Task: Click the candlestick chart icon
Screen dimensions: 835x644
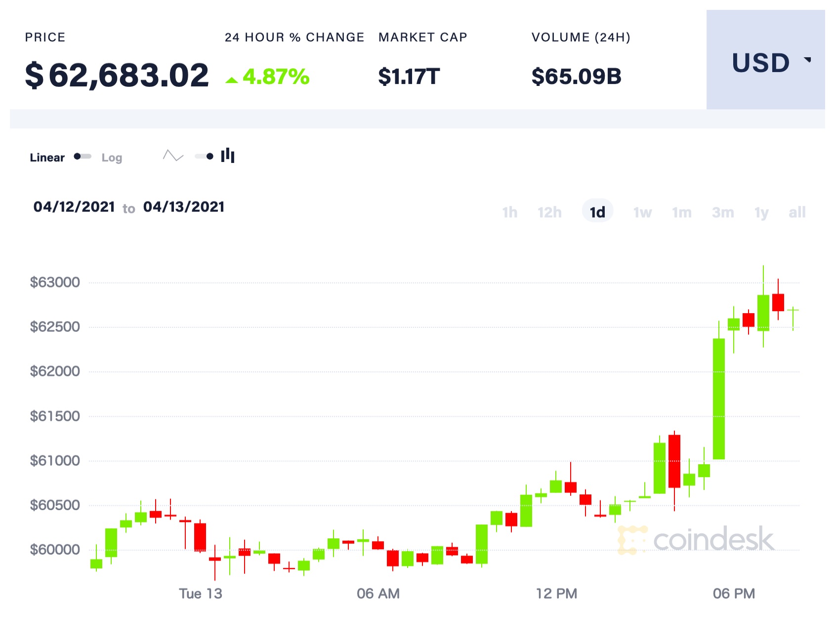Action: coord(228,156)
